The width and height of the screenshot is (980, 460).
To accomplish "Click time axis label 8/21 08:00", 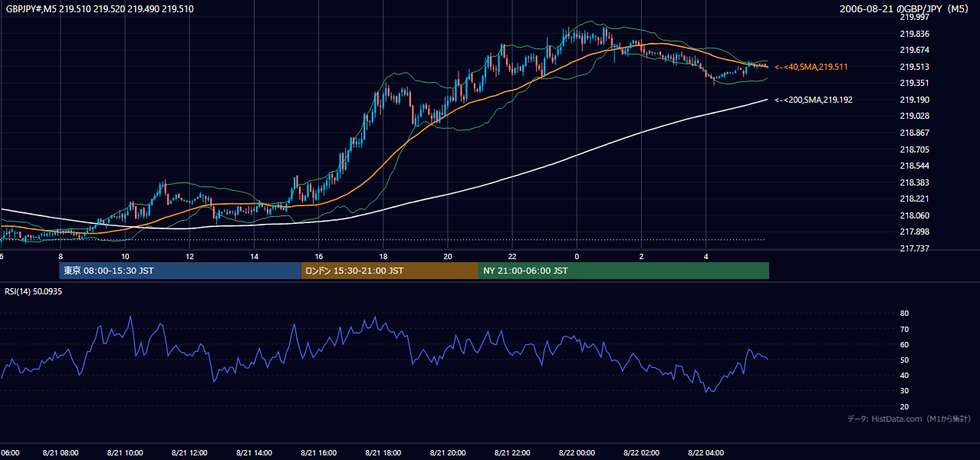I will (x=61, y=453).
